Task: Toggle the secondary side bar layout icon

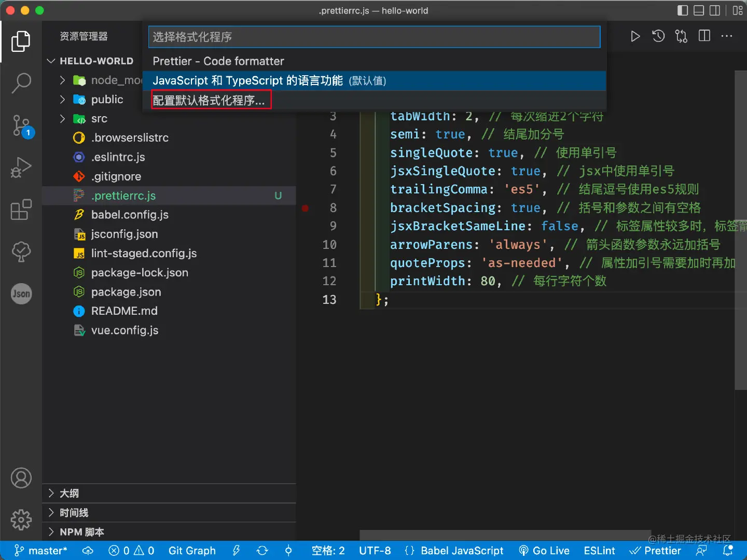Action: [x=715, y=10]
